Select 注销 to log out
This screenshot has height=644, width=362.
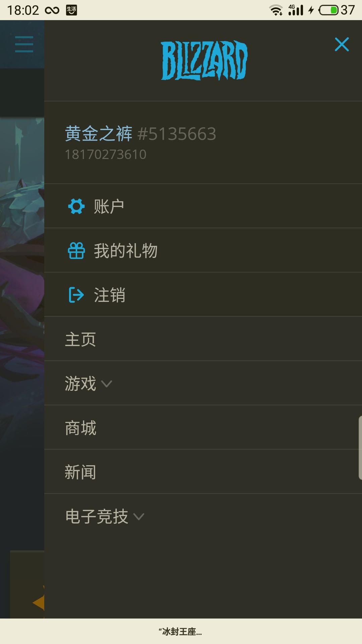pos(203,295)
